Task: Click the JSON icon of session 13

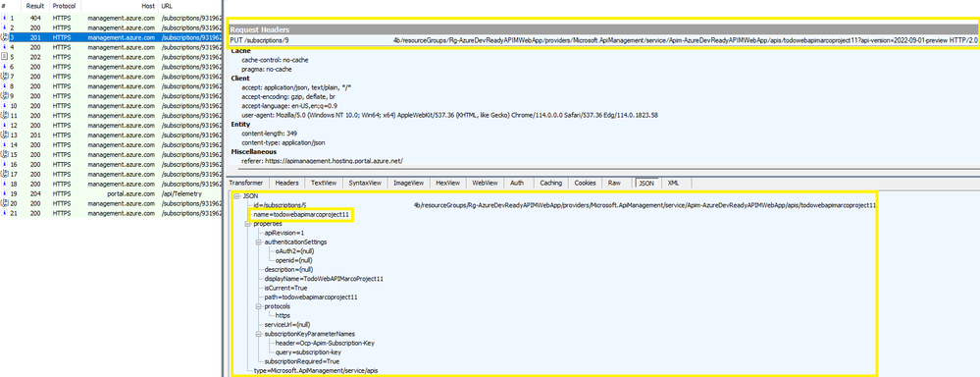Action: 4,135
